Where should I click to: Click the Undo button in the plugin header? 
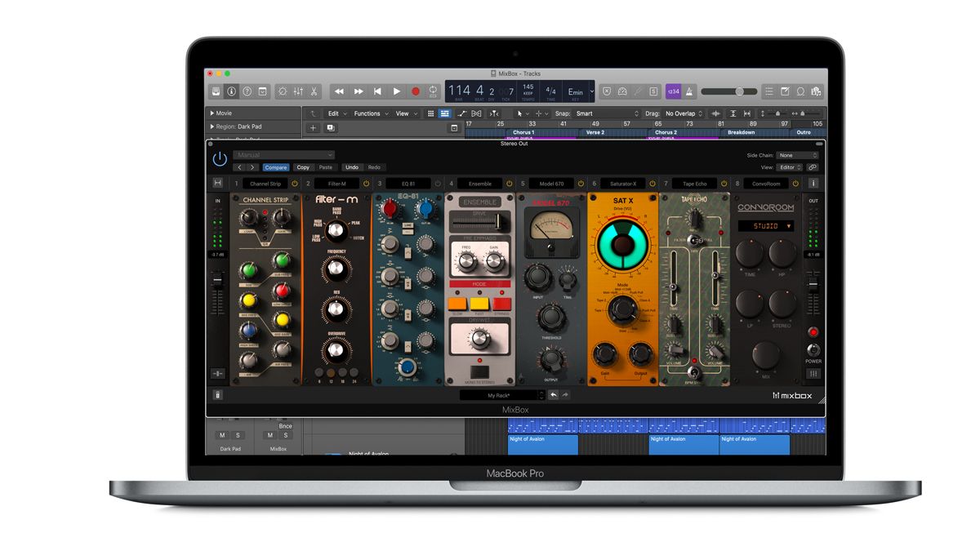tap(353, 167)
